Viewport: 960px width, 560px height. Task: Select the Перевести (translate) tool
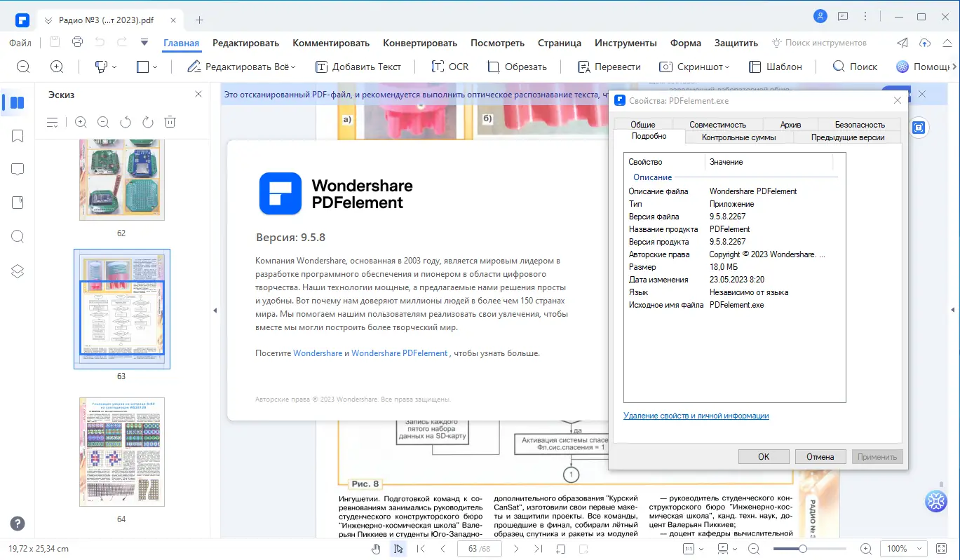pyautogui.click(x=609, y=66)
